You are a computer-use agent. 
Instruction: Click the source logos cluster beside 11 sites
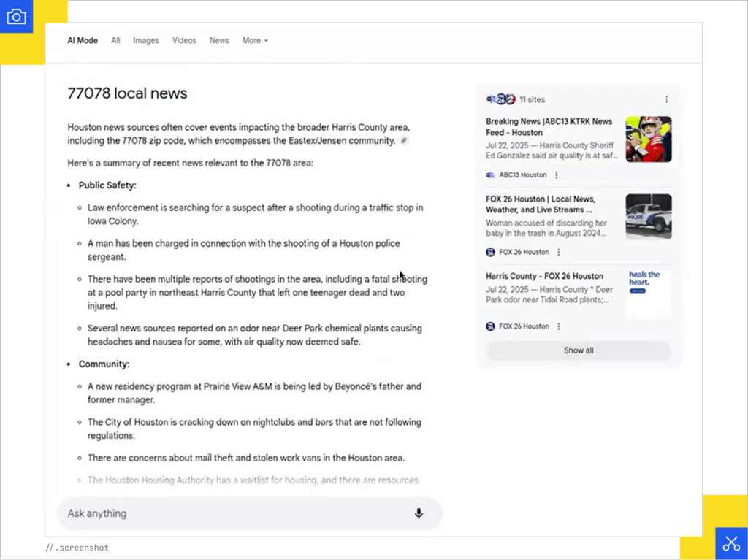click(500, 99)
